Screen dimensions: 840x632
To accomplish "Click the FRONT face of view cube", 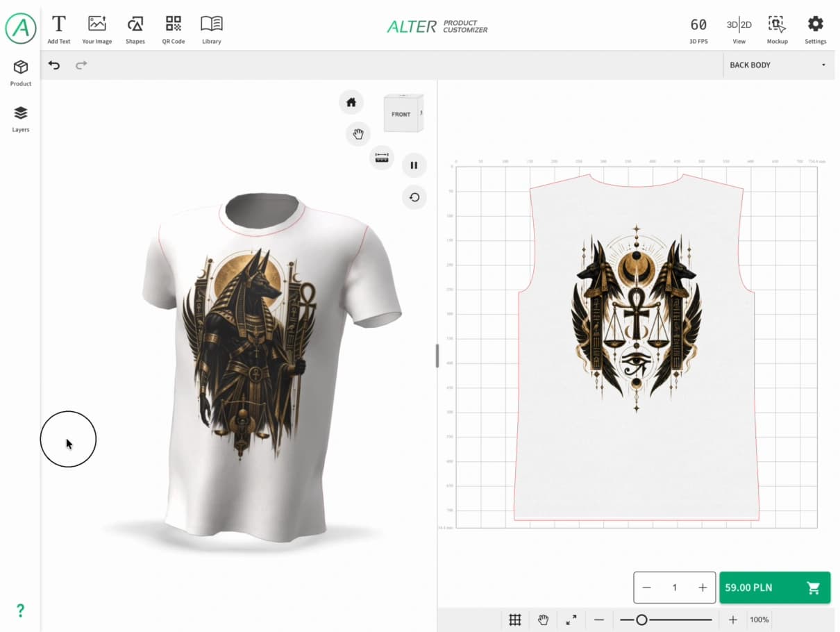I will [401, 115].
